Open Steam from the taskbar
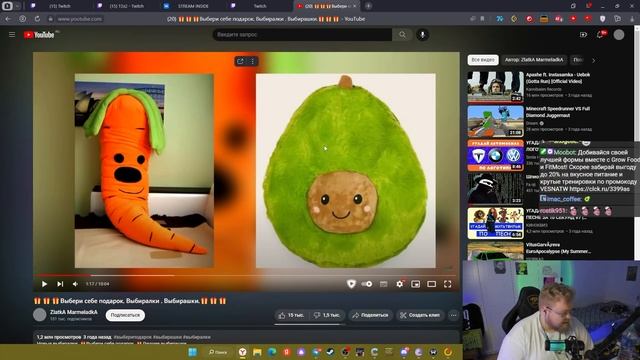 pos(330,351)
